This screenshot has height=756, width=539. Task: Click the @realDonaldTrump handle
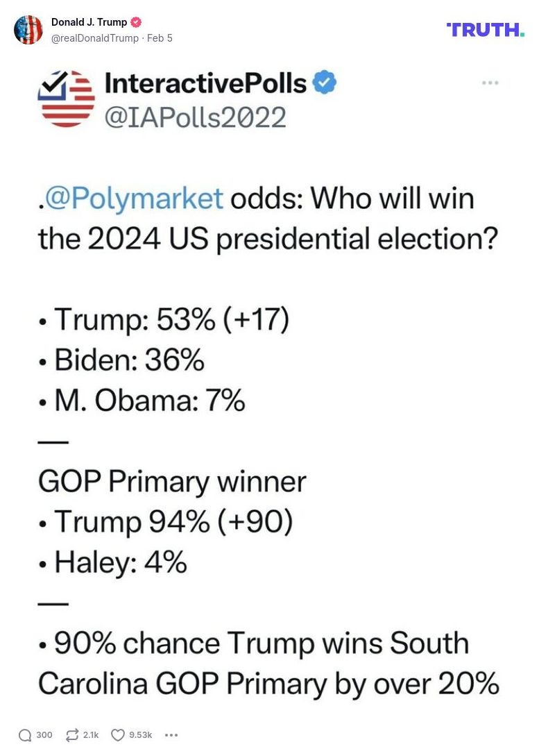93,38
